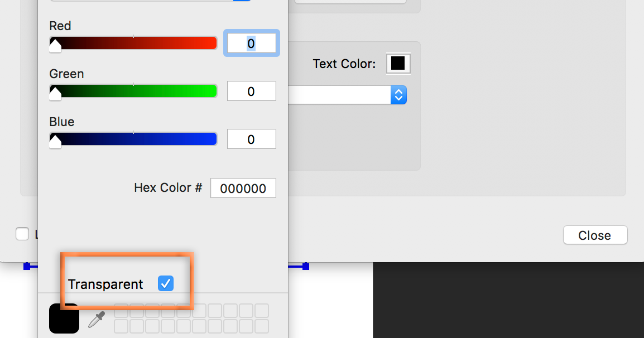Select the last saved-color slot in top row
Image resolution: width=644 pixels, height=338 pixels.
(x=262, y=311)
